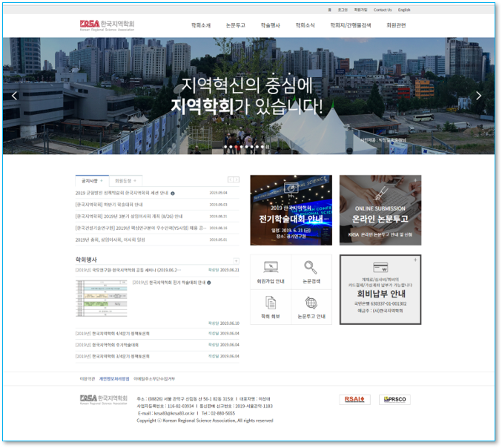Open 논문검색 magnifier icon
Image resolution: width=502 pixels, height=448 pixels.
[x=311, y=267]
